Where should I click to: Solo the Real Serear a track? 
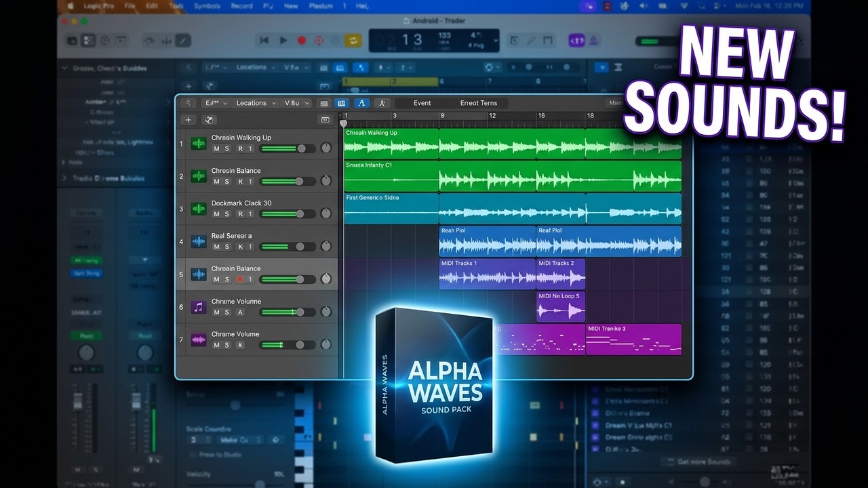(x=227, y=247)
